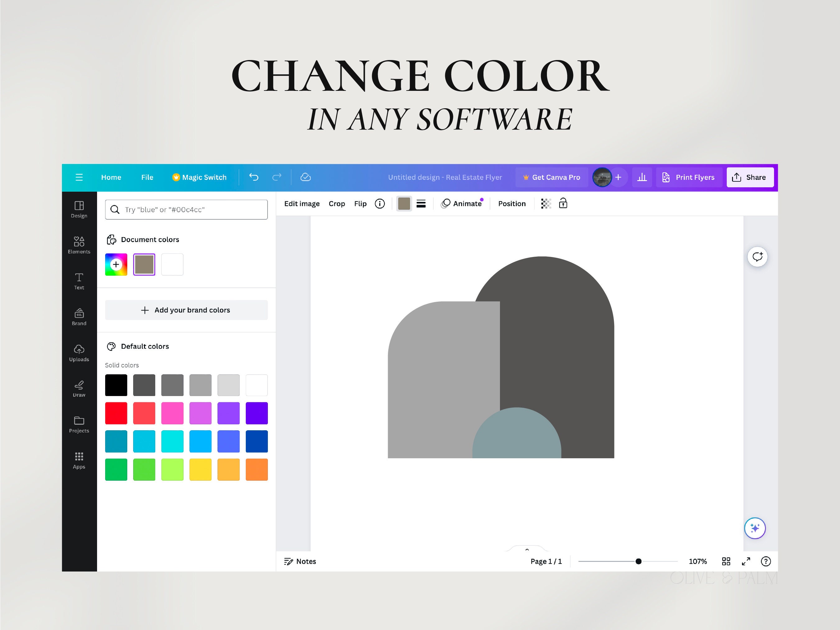The image size is (840, 630).
Task: Select the Draw tool
Action: (79, 389)
